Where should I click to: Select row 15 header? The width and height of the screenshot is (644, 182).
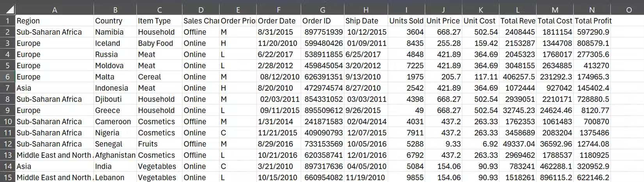(x=7, y=177)
